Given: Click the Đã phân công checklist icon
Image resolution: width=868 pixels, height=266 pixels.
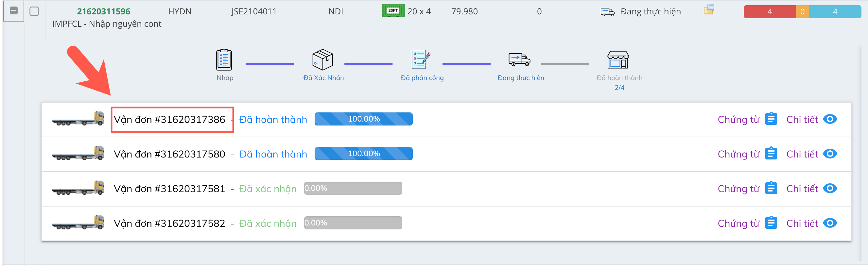Looking at the screenshot, I should (421, 60).
